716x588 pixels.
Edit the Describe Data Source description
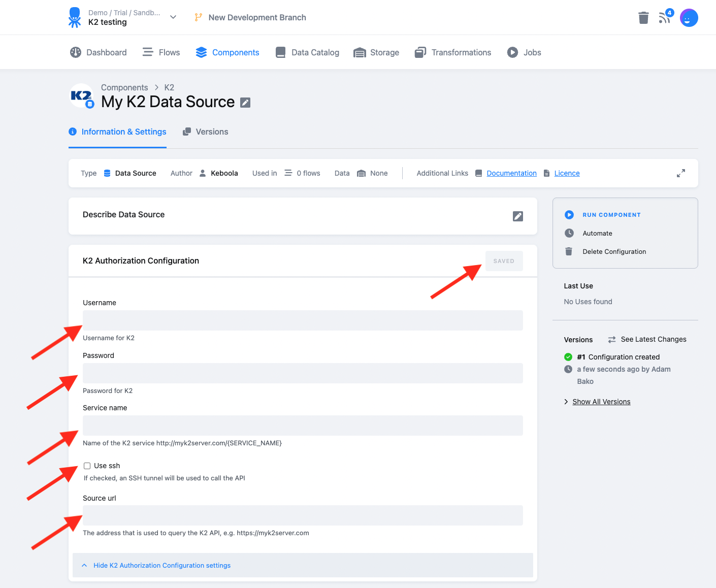pyautogui.click(x=517, y=216)
